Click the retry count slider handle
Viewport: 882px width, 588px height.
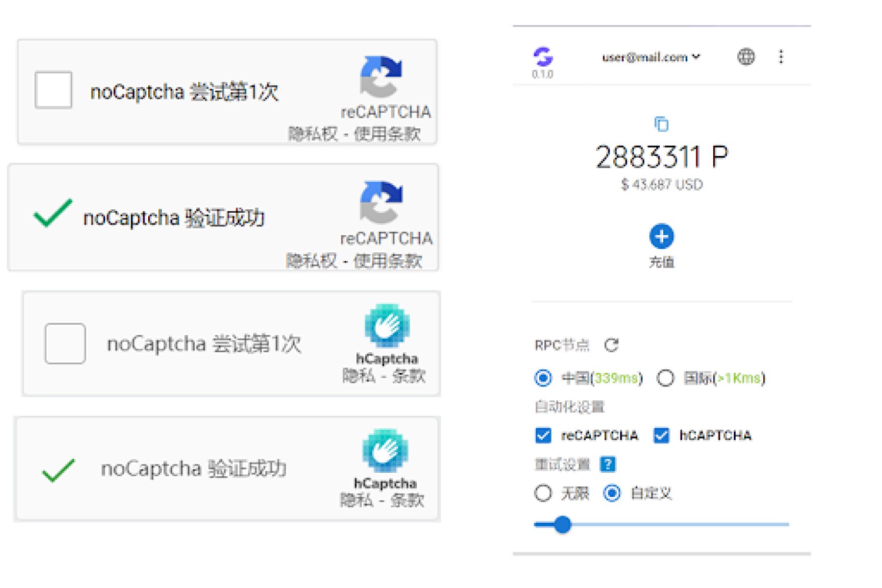click(563, 524)
